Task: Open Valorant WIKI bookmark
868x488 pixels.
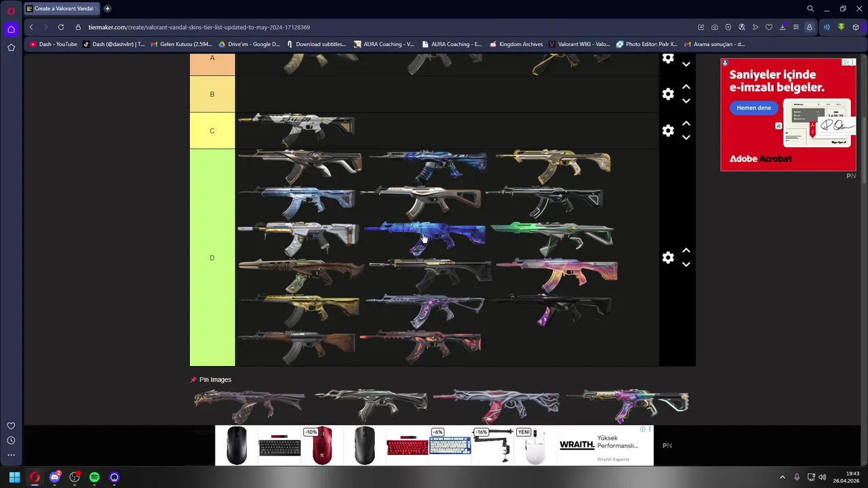Action: point(580,44)
